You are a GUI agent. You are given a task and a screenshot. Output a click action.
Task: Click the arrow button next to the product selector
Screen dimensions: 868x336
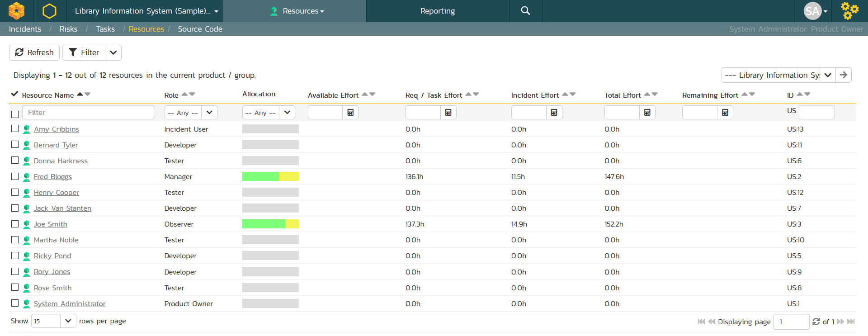tap(844, 75)
